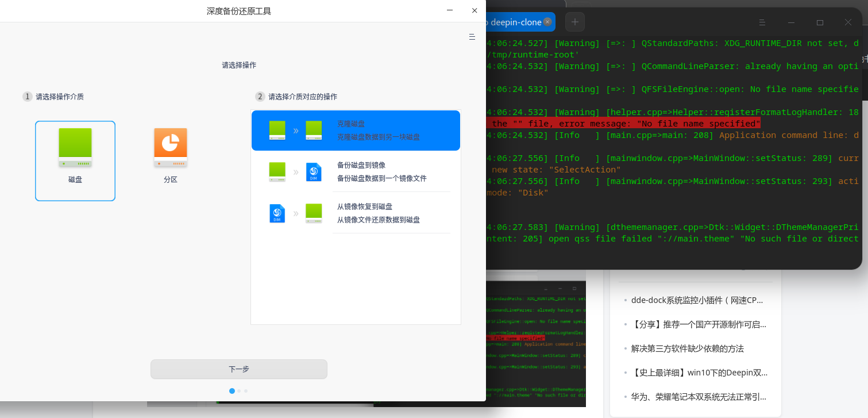Close the deepin-clone terminal tab
The height and width of the screenshot is (418, 868).
coord(547,22)
